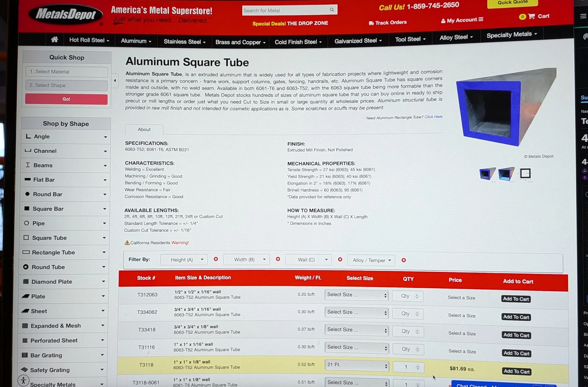
Task: Switch to the About tab
Action: 144,129
